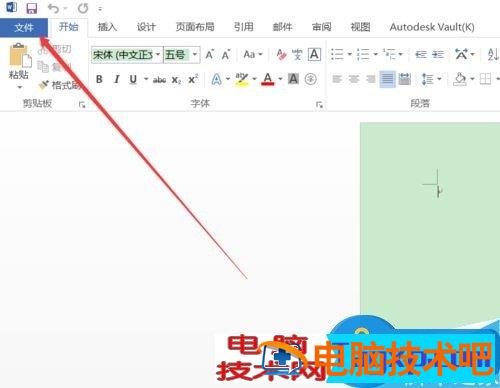Open the 视图 ribbon tab
This screenshot has height=388, width=500.
click(x=360, y=27)
